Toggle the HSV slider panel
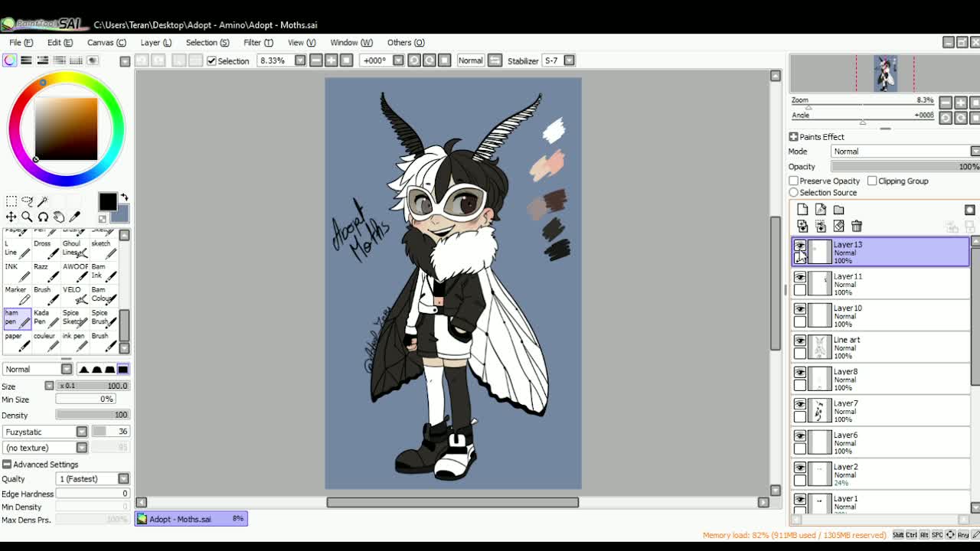The width and height of the screenshot is (980, 551). (43, 60)
